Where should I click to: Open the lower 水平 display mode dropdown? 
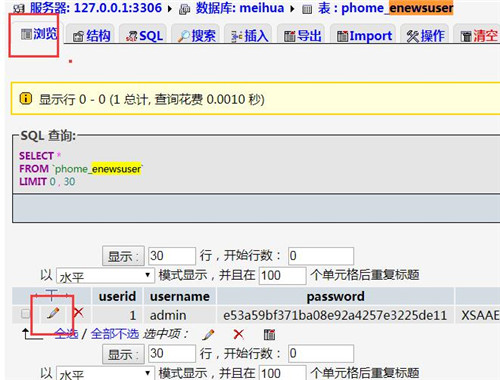click(x=105, y=373)
